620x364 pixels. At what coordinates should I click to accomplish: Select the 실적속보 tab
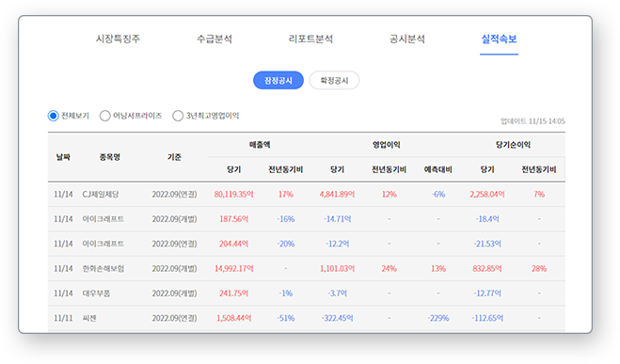(499, 39)
